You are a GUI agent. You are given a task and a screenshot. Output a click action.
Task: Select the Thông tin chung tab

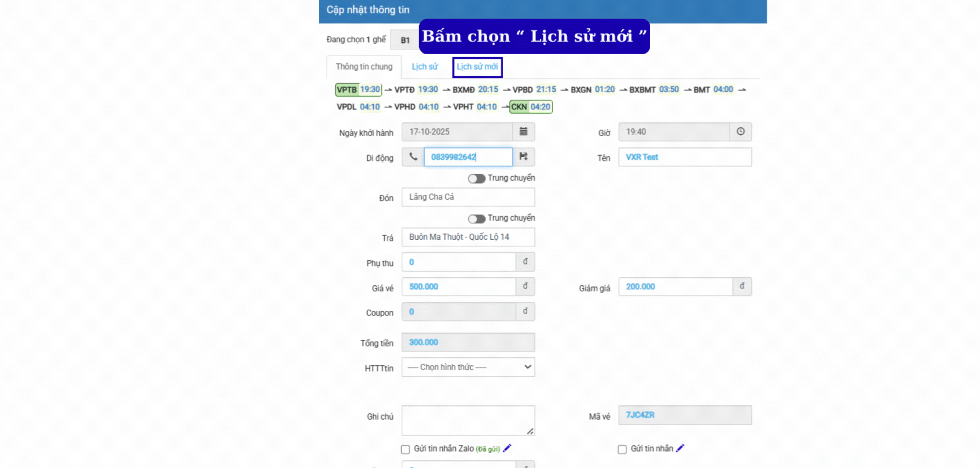[364, 67]
